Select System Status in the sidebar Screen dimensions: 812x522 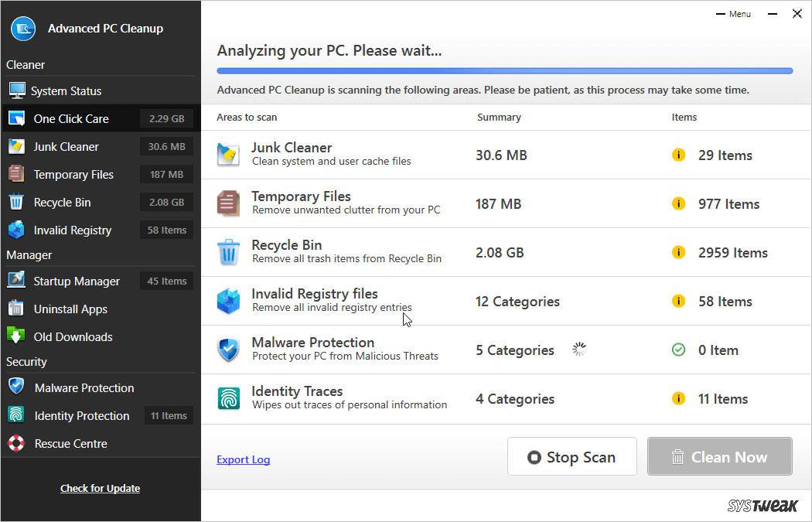(66, 91)
